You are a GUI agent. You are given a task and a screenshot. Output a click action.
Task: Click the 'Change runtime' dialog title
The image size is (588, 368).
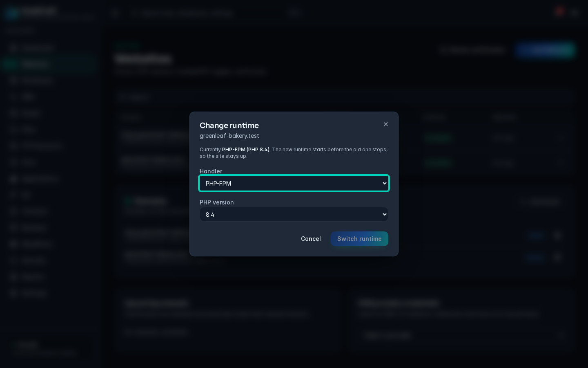[229, 126]
